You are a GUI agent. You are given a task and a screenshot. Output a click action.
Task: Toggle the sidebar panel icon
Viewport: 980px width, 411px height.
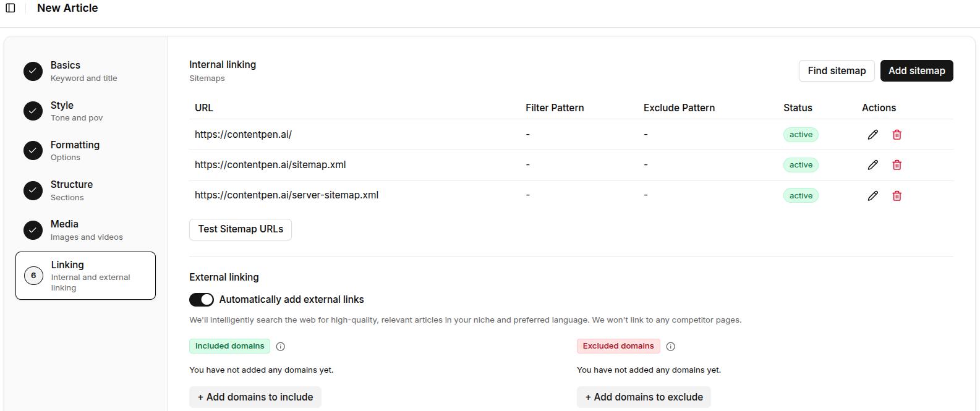(x=11, y=8)
